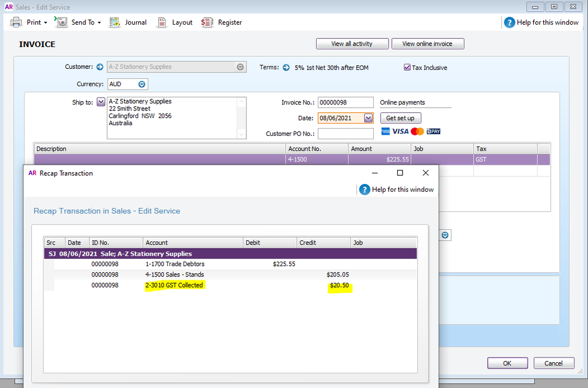Image resolution: width=588 pixels, height=388 pixels.
Task: Click the Print printer icon
Action: 16,22
